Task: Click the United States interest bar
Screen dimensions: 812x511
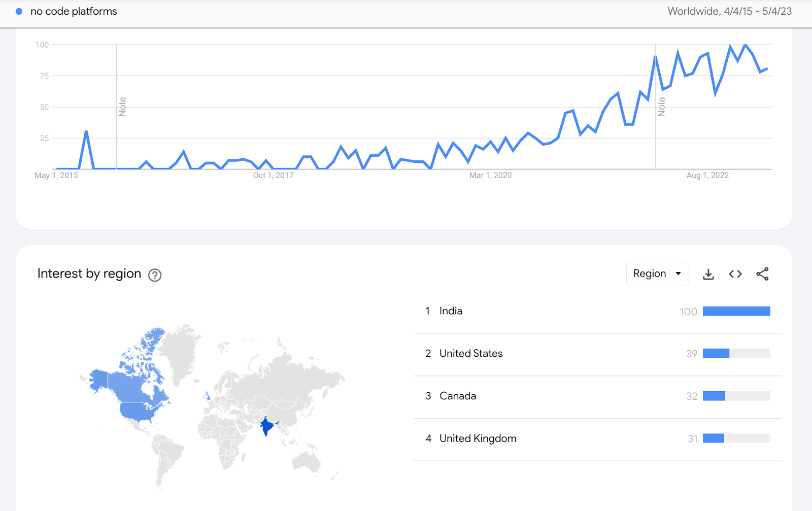Action: [x=716, y=354]
